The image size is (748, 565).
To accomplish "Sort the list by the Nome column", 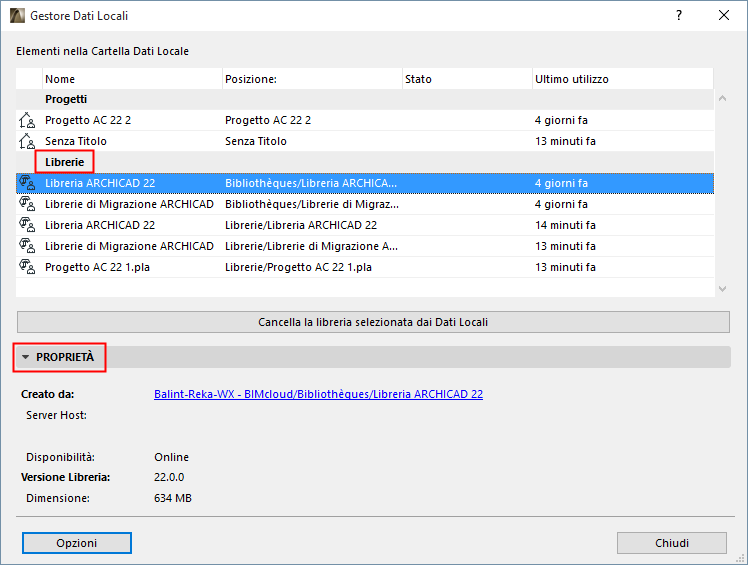I will [x=133, y=79].
